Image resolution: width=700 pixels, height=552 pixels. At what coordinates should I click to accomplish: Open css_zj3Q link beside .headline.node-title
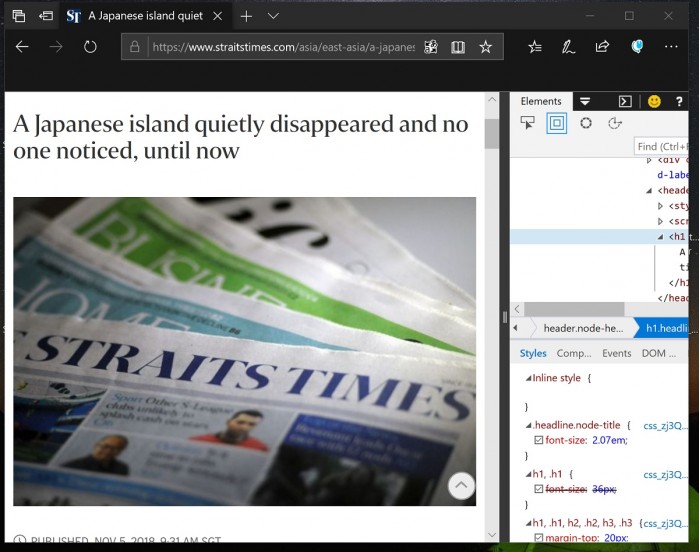tap(665, 425)
